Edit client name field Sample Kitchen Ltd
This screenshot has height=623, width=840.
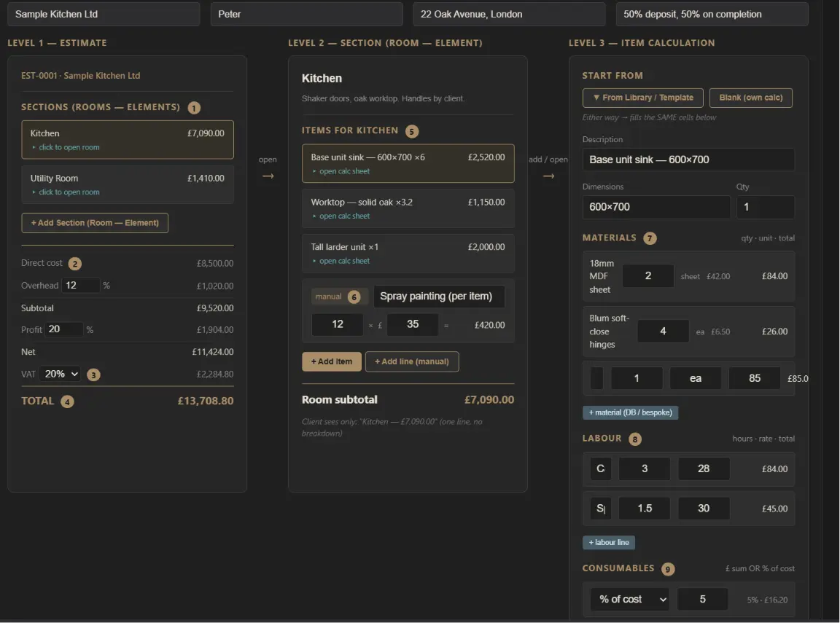104,14
